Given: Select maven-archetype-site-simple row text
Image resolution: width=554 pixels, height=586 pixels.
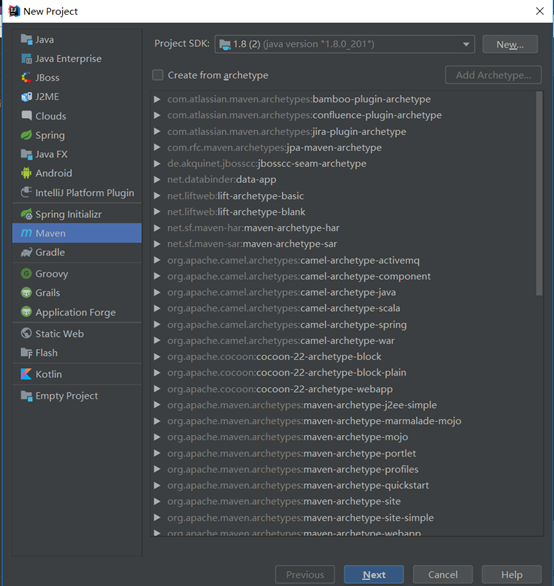Looking at the screenshot, I should coord(301,518).
